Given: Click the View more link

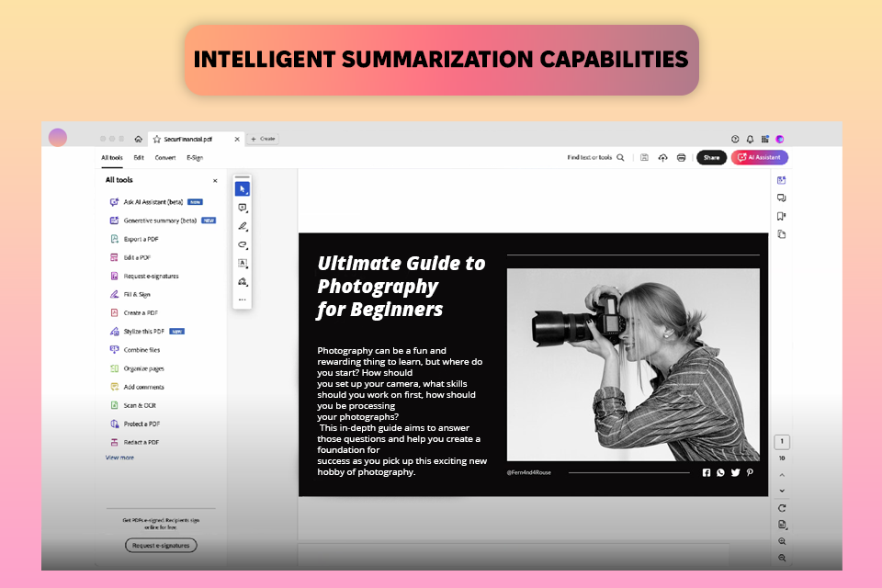Looking at the screenshot, I should (x=119, y=458).
